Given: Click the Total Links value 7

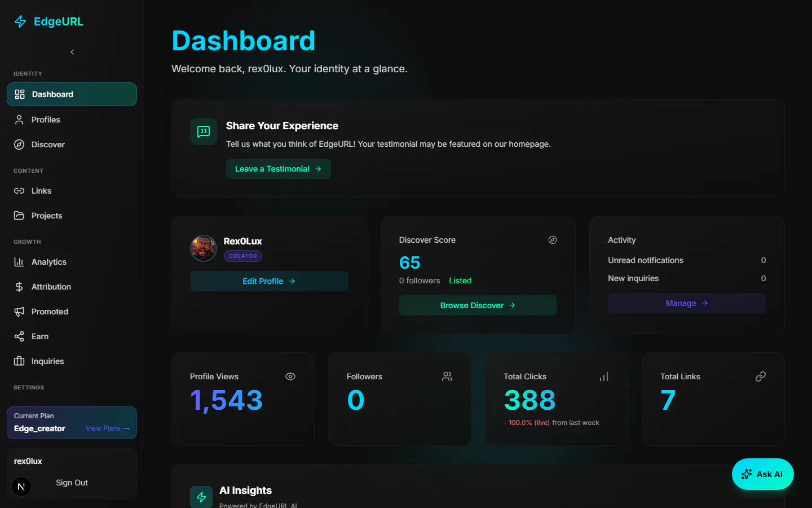Looking at the screenshot, I should 668,400.
